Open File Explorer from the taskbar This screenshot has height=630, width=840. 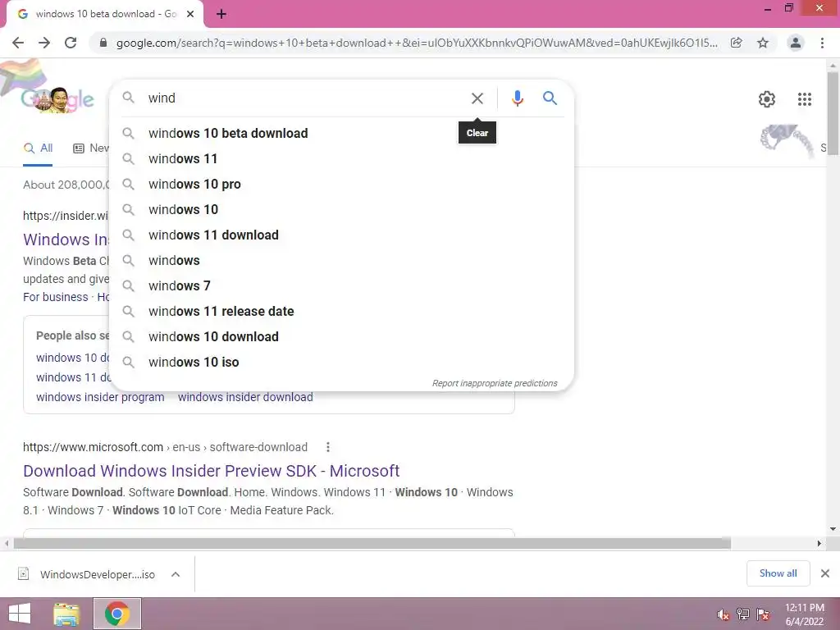[66, 614]
